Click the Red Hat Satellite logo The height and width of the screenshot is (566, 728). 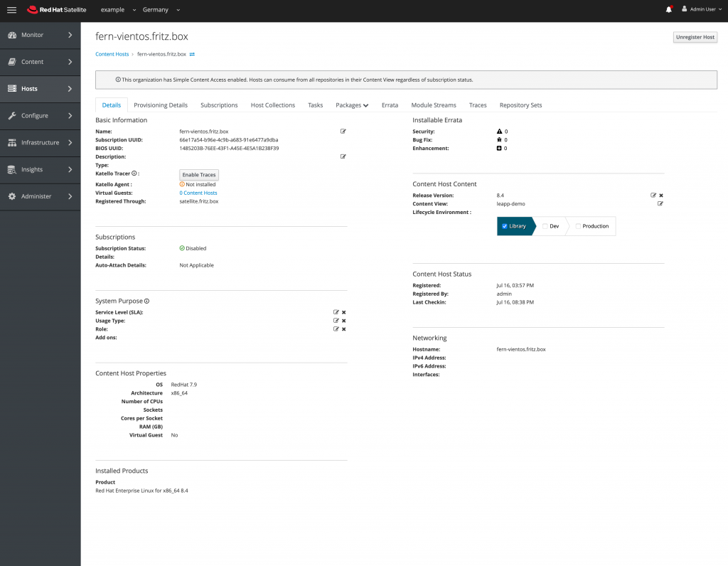(x=57, y=10)
